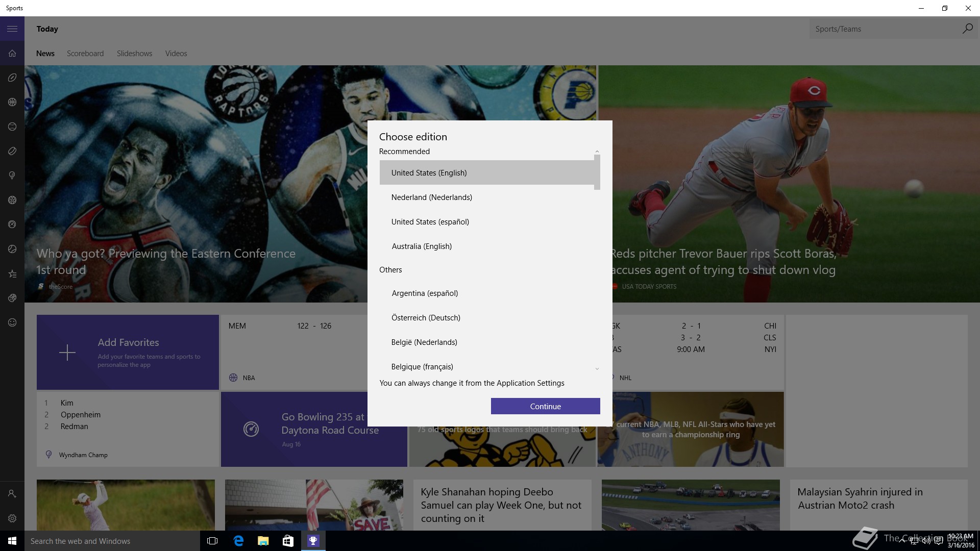Click the plus icon on Add Favorites
This screenshot has height=551, width=980.
pyautogui.click(x=67, y=353)
